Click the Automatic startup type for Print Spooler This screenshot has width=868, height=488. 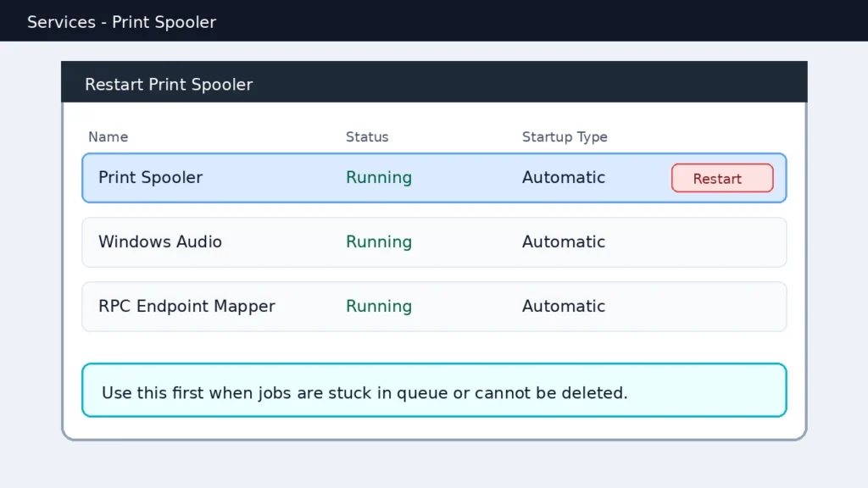coord(563,177)
